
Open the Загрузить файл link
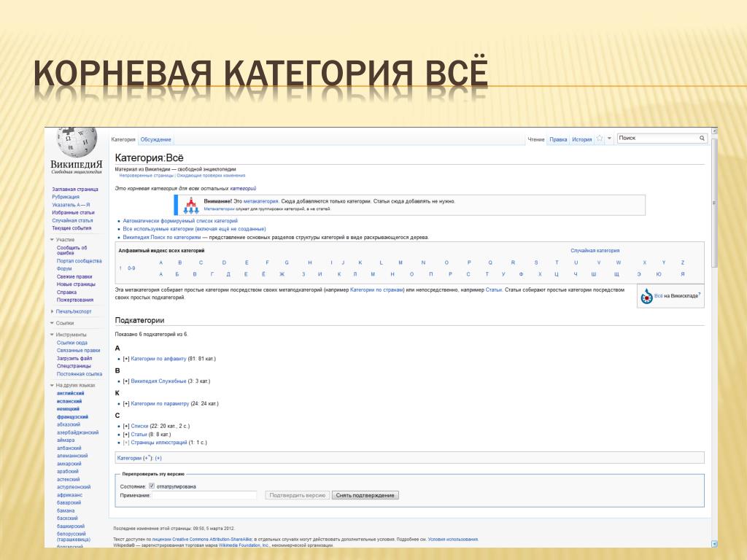tap(74, 359)
